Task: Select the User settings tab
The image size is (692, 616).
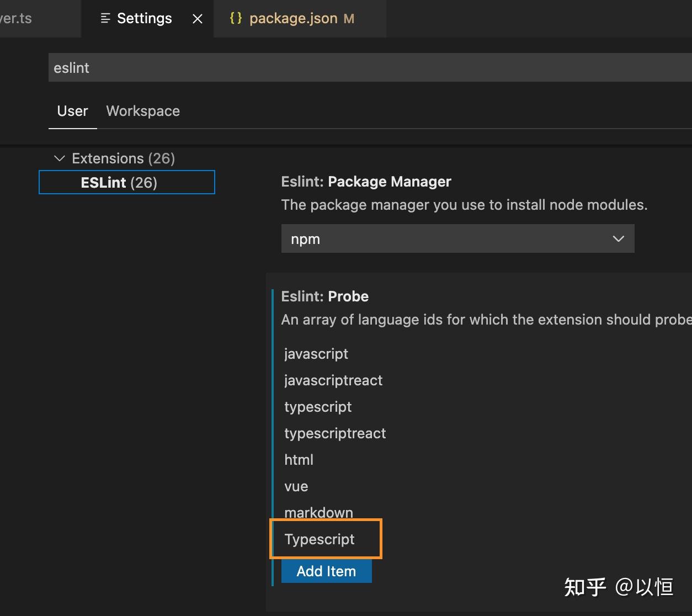Action: pos(72,111)
